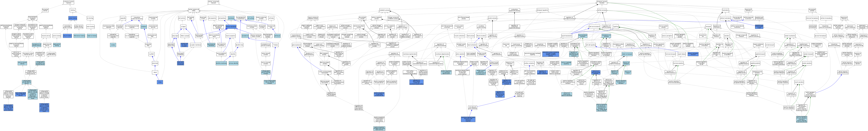Select the 'cytoskeletal protein binding' node
The image size is (868, 131).
pyautogui.click(x=67, y=27)
